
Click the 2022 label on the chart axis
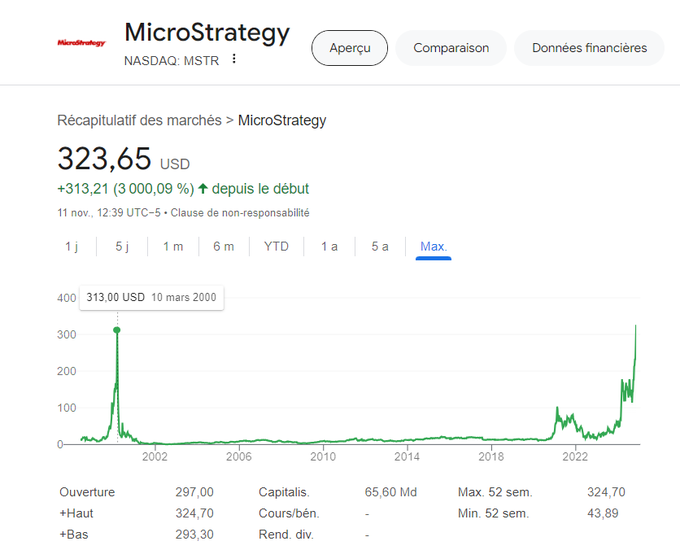point(575,456)
